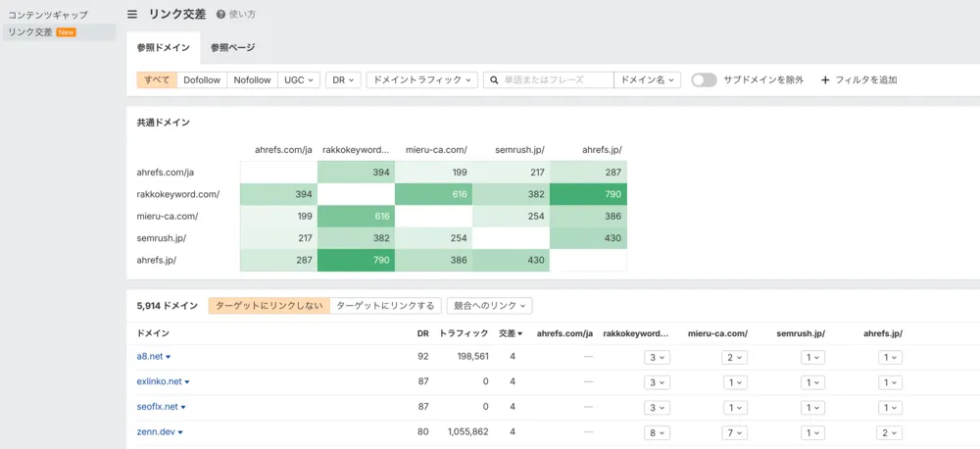The image size is (980, 449).
Task: Expand a8.net mieru-ca dropdown showing 2
Action: (x=735, y=357)
